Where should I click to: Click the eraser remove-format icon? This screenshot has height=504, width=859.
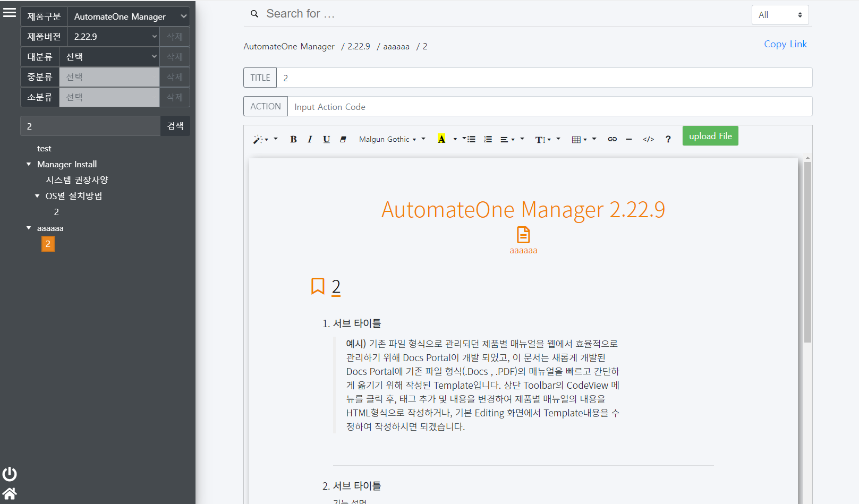(x=343, y=139)
